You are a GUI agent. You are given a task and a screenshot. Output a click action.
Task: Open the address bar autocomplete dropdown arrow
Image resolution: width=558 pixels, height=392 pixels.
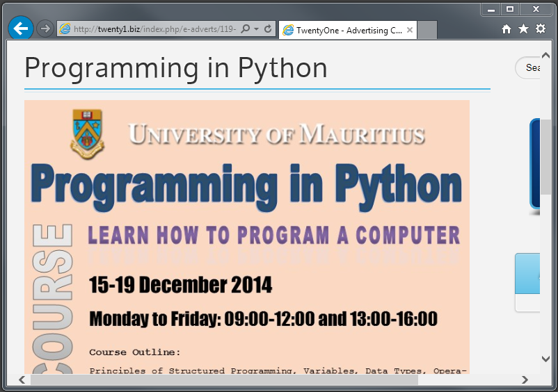coord(256,28)
